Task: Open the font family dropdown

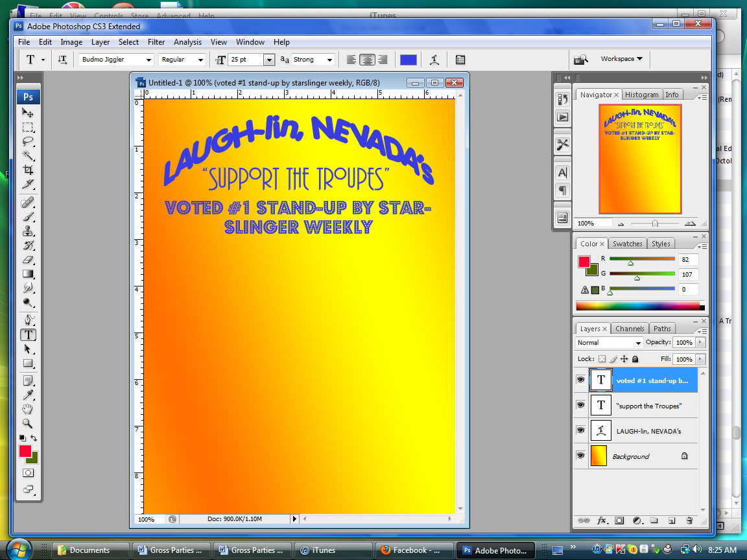Action: tap(149, 59)
